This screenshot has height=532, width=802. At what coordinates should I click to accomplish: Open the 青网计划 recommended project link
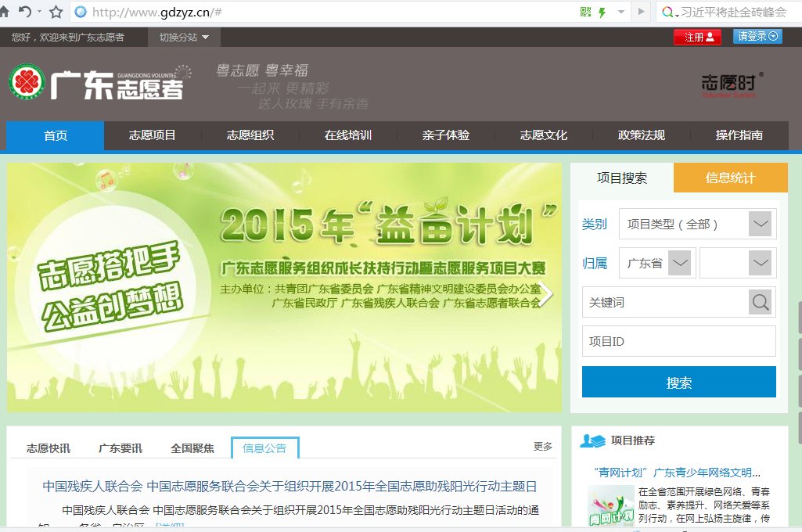pyautogui.click(x=677, y=473)
